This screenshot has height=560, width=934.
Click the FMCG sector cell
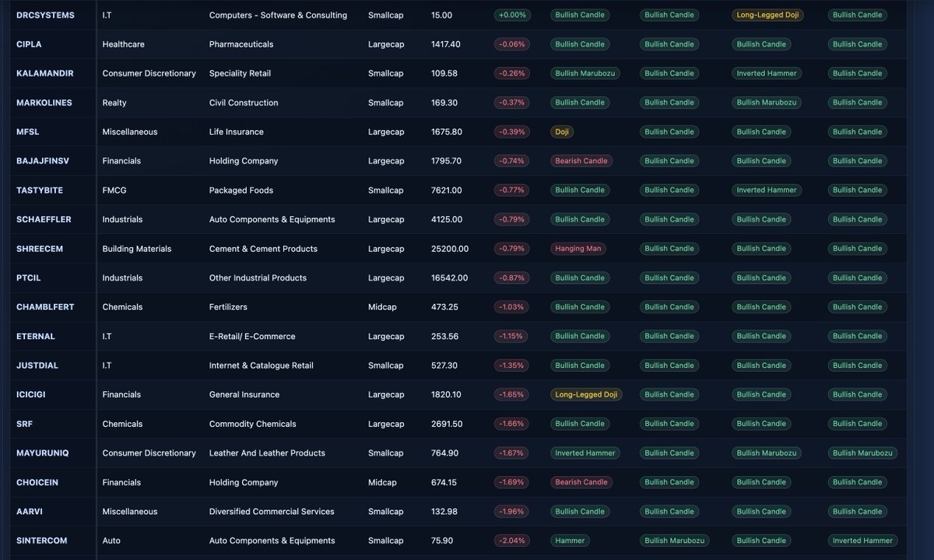(114, 190)
